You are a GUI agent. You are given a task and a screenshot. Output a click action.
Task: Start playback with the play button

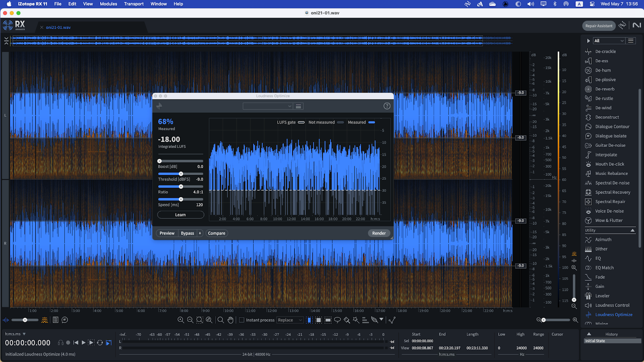click(x=83, y=343)
